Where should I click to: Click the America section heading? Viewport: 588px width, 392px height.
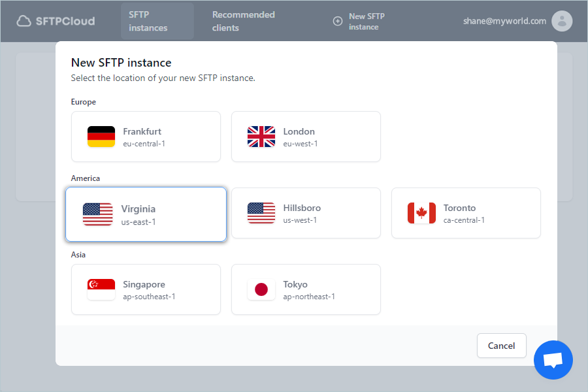tap(86, 178)
